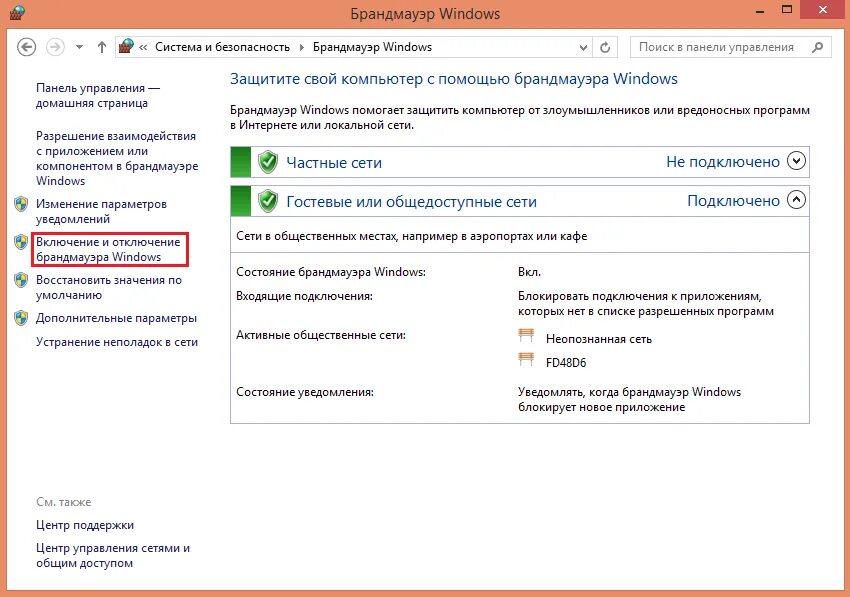850x597 pixels.
Task: Open Изменение параметров уведомлений link
Action: 101,211
